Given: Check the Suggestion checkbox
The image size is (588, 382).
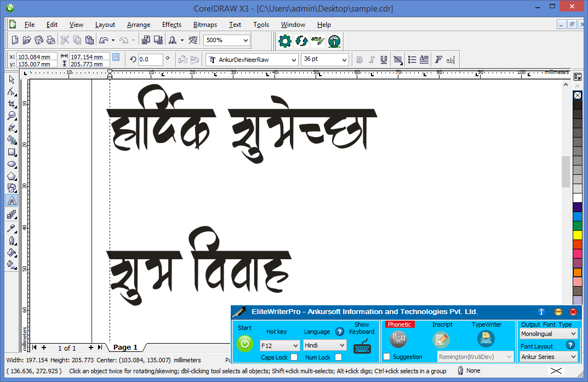Looking at the screenshot, I should pyautogui.click(x=387, y=357).
